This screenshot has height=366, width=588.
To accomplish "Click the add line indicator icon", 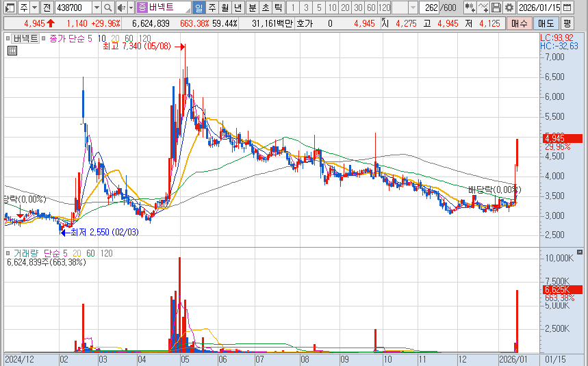I will point(483,7).
